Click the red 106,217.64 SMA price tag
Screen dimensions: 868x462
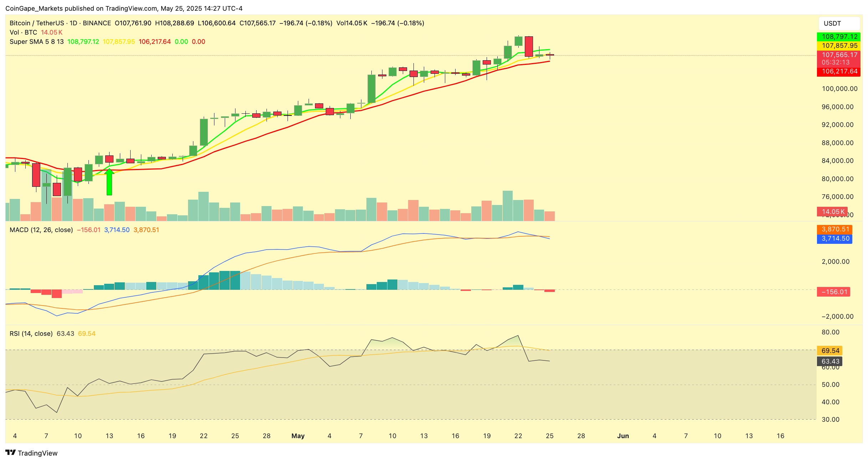point(838,72)
